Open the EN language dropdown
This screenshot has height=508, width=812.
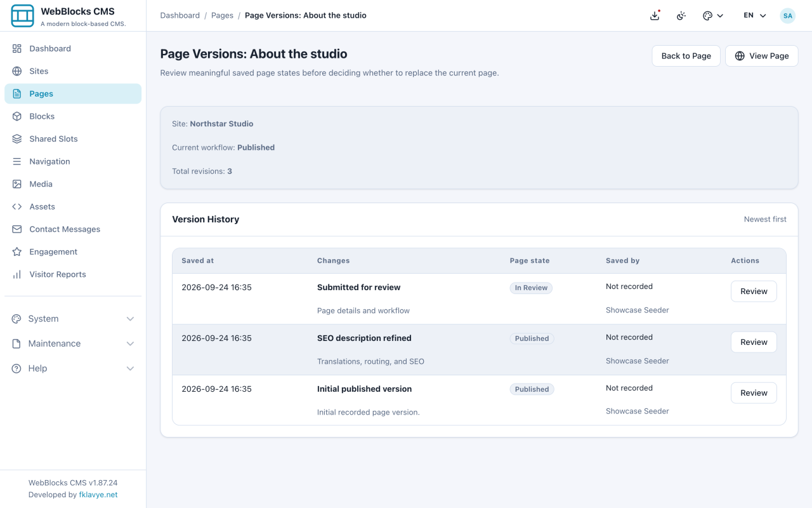(x=755, y=16)
